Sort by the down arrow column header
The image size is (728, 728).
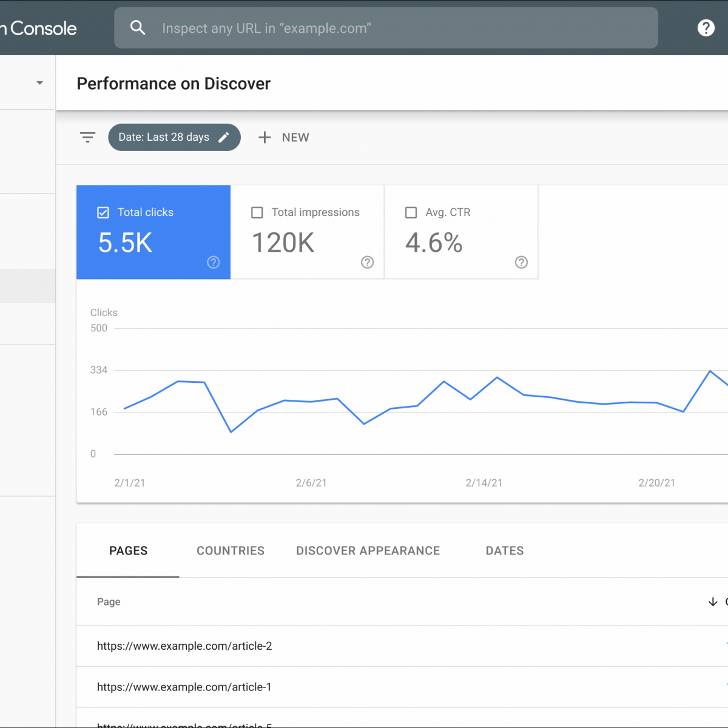click(x=713, y=602)
